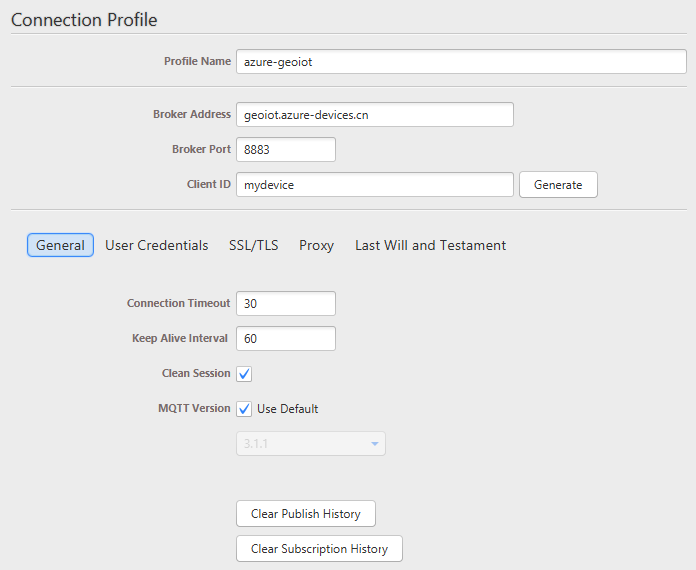Image resolution: width=696 pixels, height=570 pixels.
Task: Open Last Will and Testament tab
Action: tap(430, 245)
